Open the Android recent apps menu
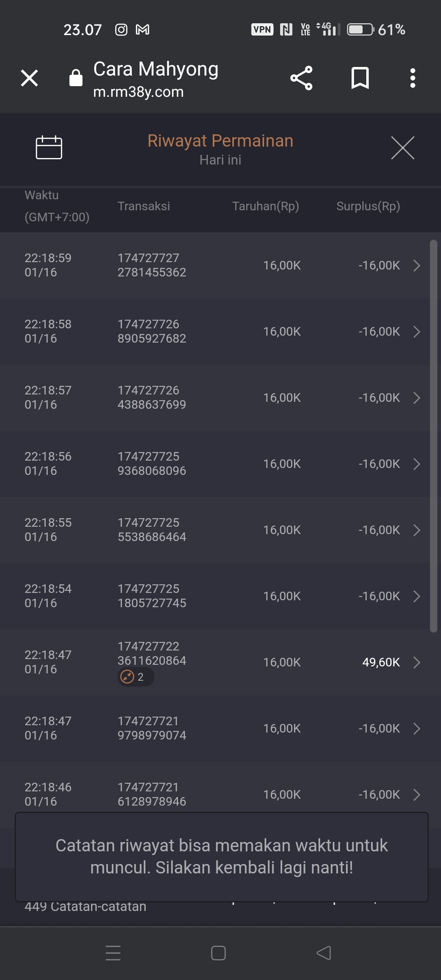441x980 pixels. point(113,953)
